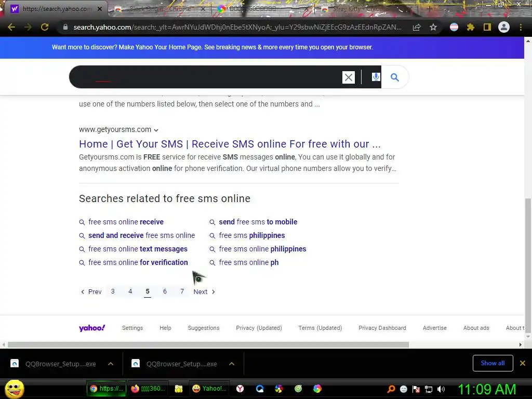Start voice search with the microphone

[x=376, y=77]
